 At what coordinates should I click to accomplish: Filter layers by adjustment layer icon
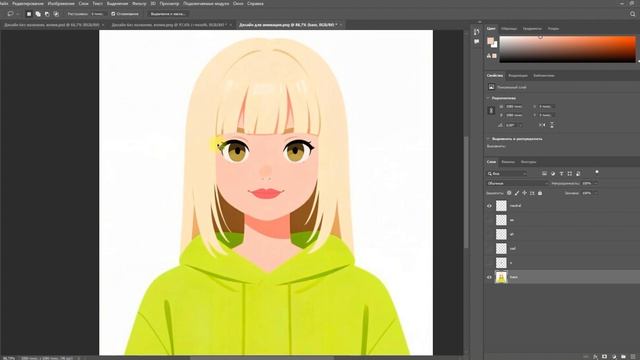click(x=553, y=173)
